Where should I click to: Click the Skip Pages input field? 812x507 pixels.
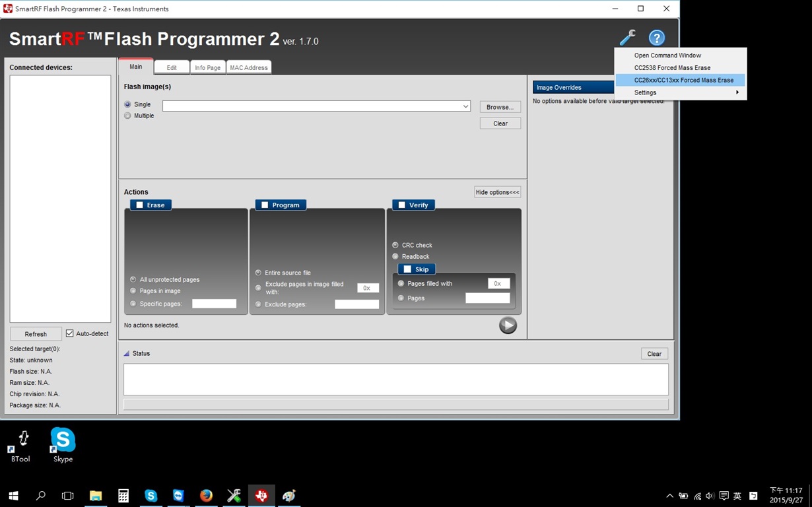coord(487,298)
